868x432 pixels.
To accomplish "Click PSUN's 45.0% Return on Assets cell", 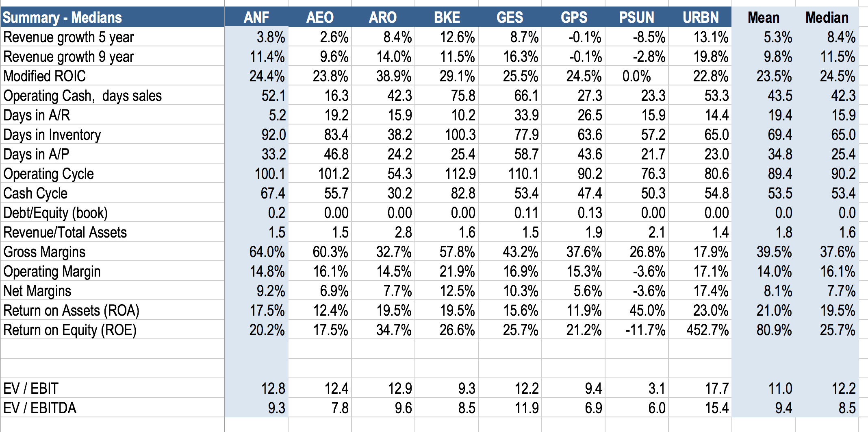I will point(647,310).
